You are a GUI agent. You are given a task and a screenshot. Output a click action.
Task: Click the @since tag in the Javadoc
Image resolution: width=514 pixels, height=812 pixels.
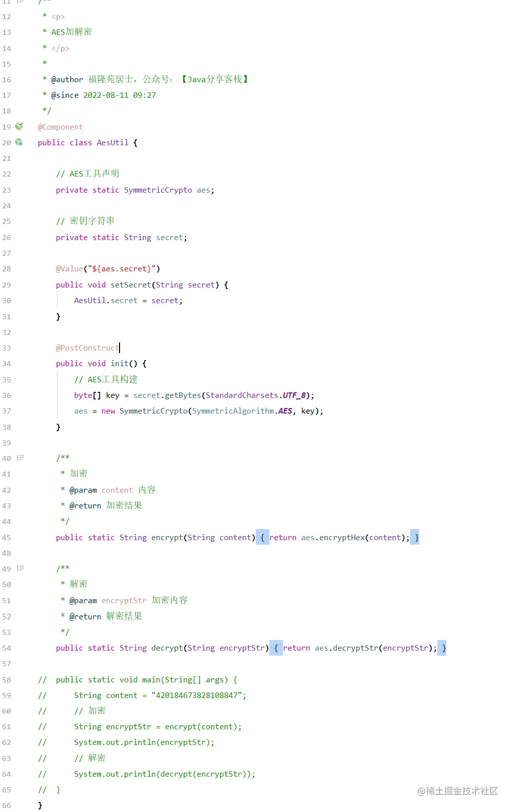[x=65, y=95]
